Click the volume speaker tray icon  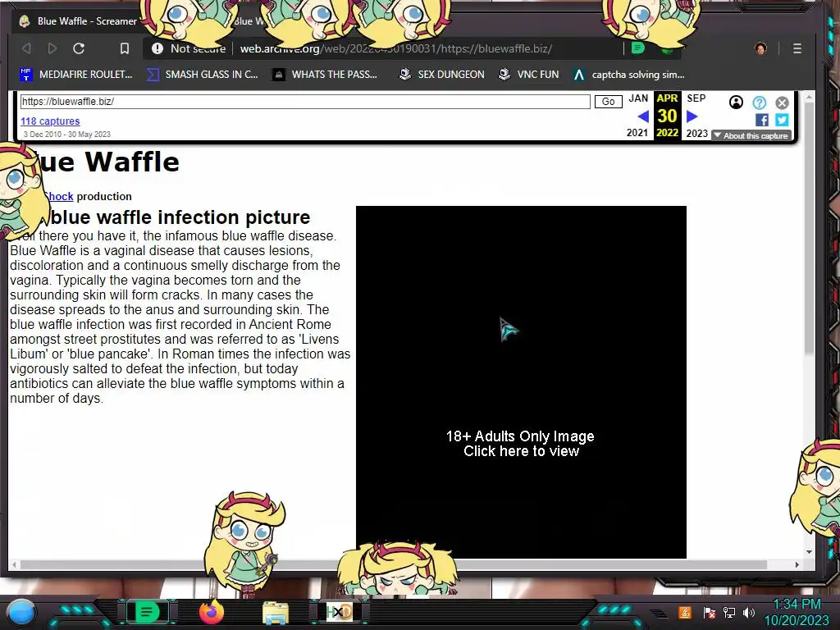point(749,612)
